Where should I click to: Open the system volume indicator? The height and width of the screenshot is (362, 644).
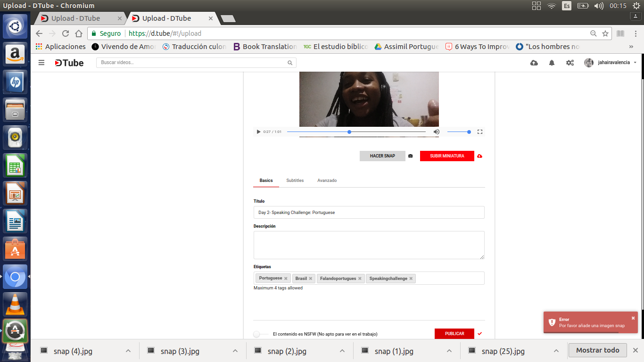(599, 6)
